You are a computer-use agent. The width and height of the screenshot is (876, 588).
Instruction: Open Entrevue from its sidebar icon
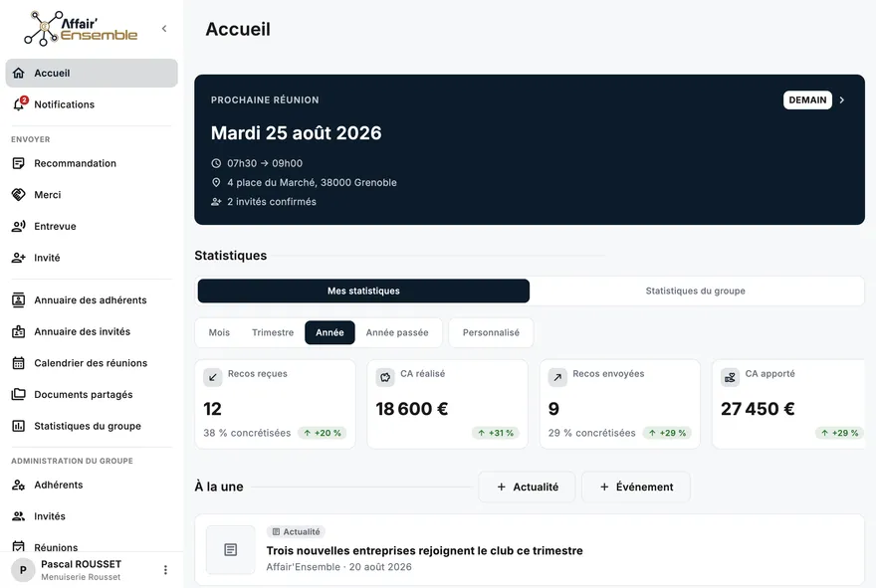[x=19, y=226]
